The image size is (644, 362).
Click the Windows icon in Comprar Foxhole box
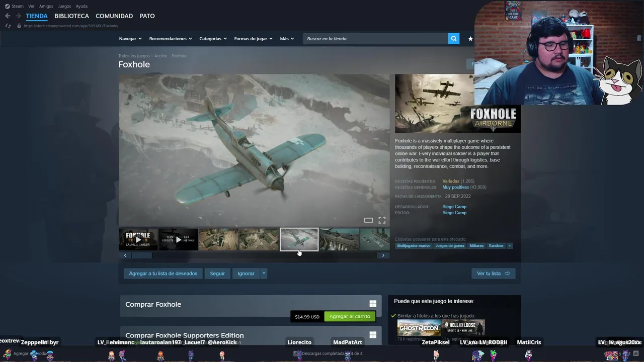[373, 304]
